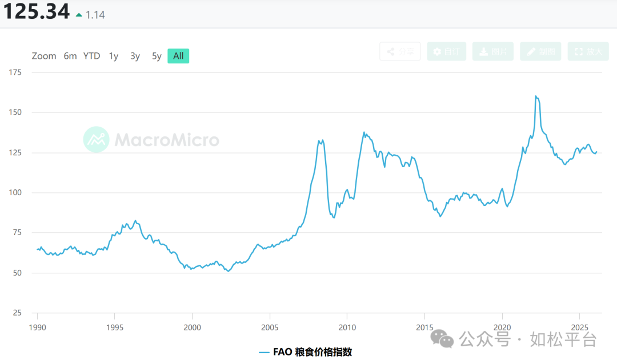Click the 2022 peak on the chart line
Viewport: 617px width, 364px height.
(536, 96)
